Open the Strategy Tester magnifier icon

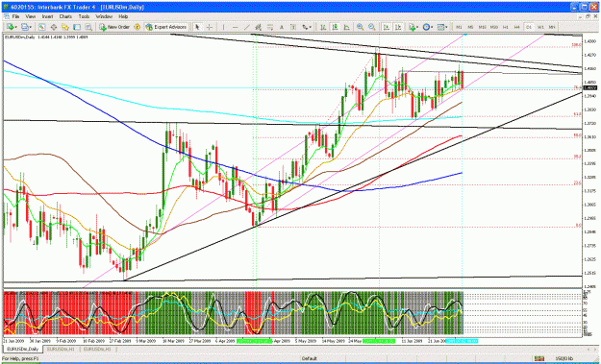click(88, 27)
